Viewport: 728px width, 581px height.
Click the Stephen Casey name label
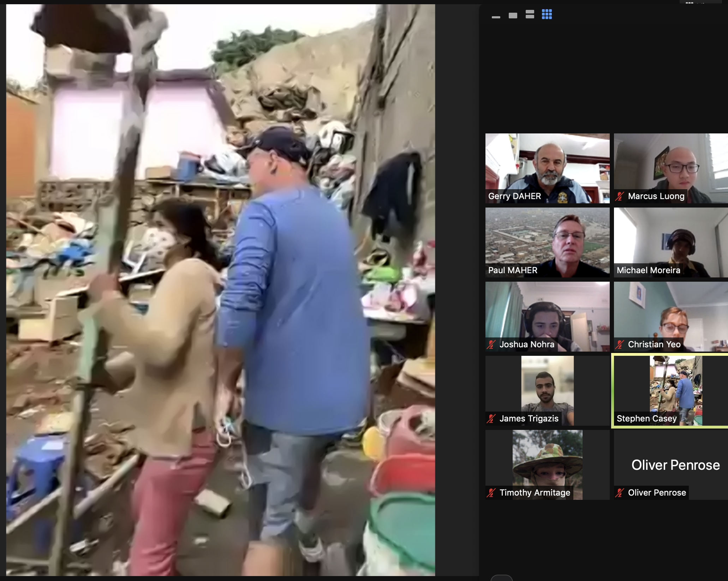(646, 419)
